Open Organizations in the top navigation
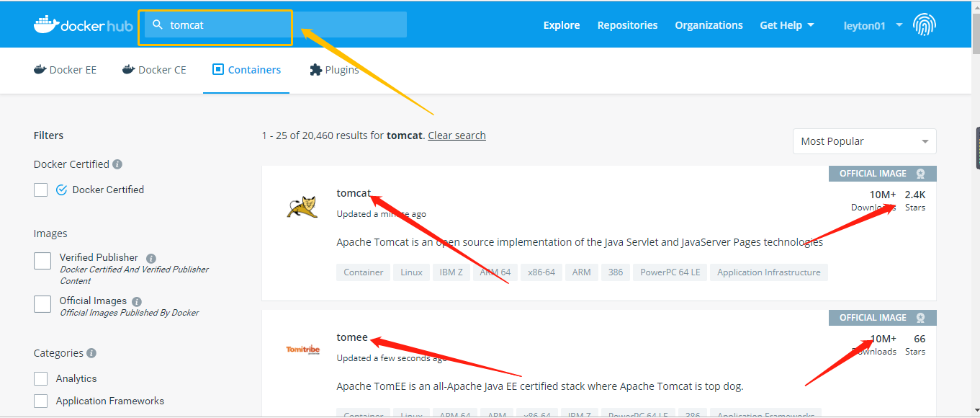The width and height of the screenshot is (980, 418). 709,25
